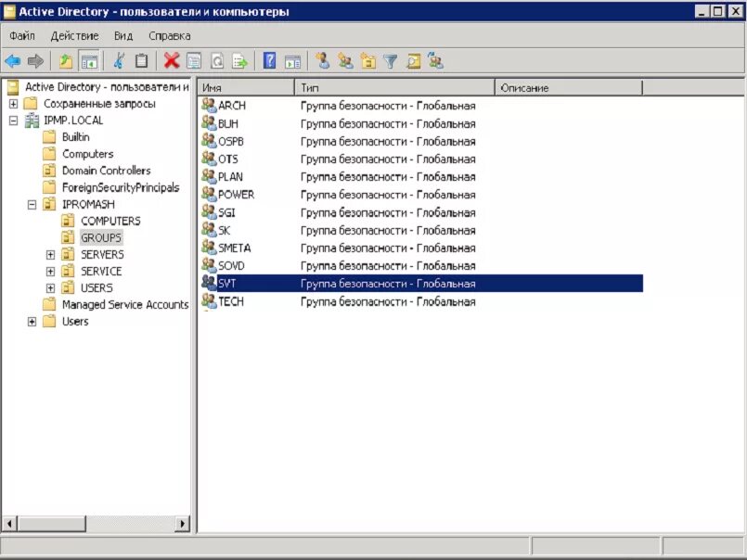Image resolution: width=747 pixels, height=560 pixels.
Task: Click the Find objects toolbar icon
Action: click(x=414, y=61)
